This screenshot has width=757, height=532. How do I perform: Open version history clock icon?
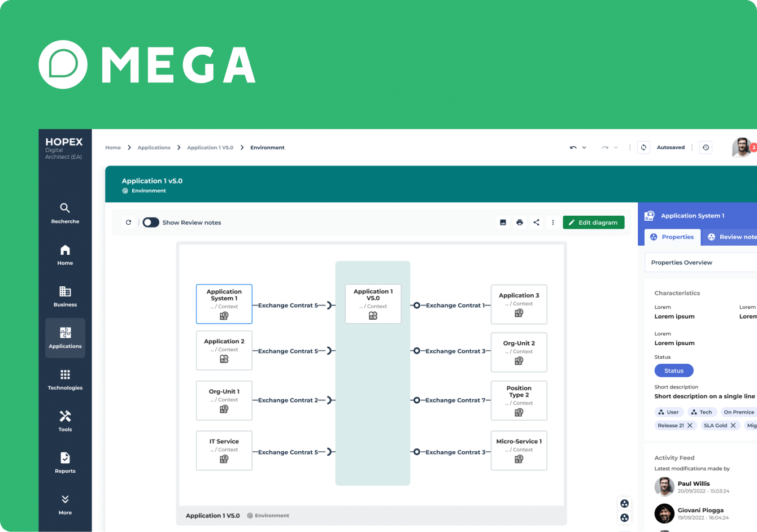tap(706, 147)
